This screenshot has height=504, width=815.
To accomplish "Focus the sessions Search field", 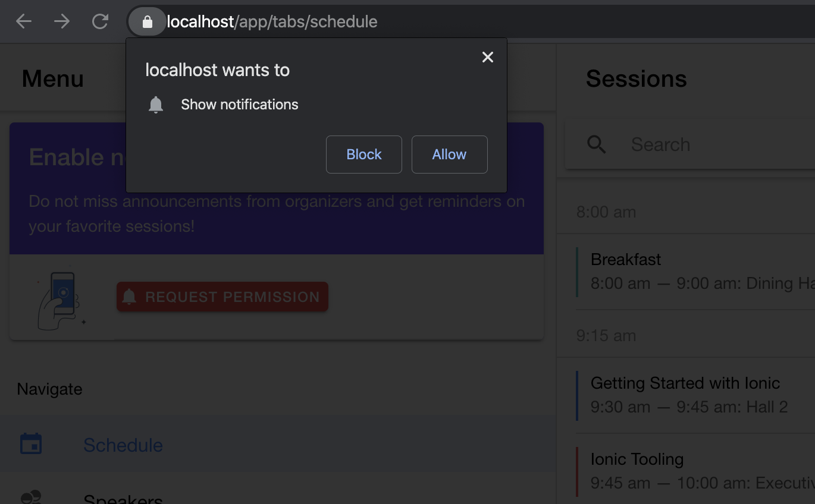I will pos(690,144).
